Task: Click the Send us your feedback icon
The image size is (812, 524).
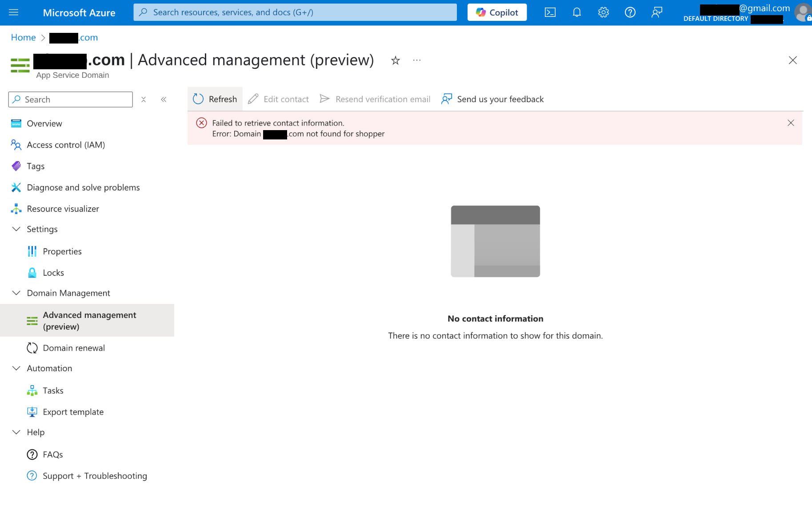Action: point(447,99)
